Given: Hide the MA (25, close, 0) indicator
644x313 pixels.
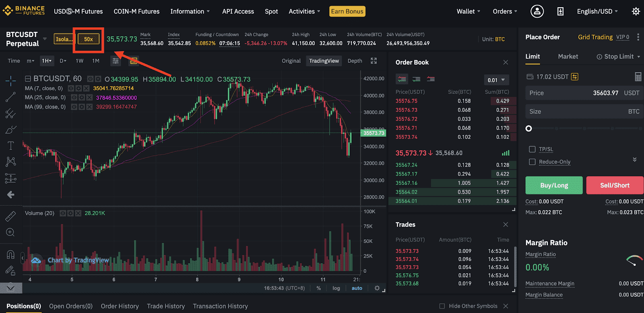Looking at the screenshot, I should 74,97.
